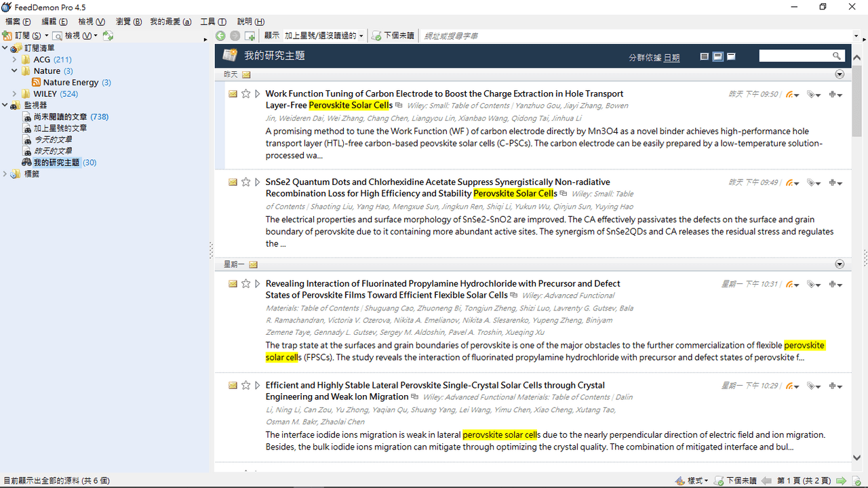Open the 說明 menu
868x488 pixels.
pyautogui.click(x=251, y=22)
